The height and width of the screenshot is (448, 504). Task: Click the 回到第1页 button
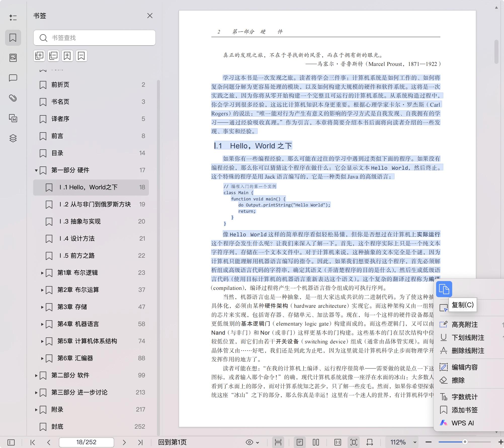[x=173, y=442]
